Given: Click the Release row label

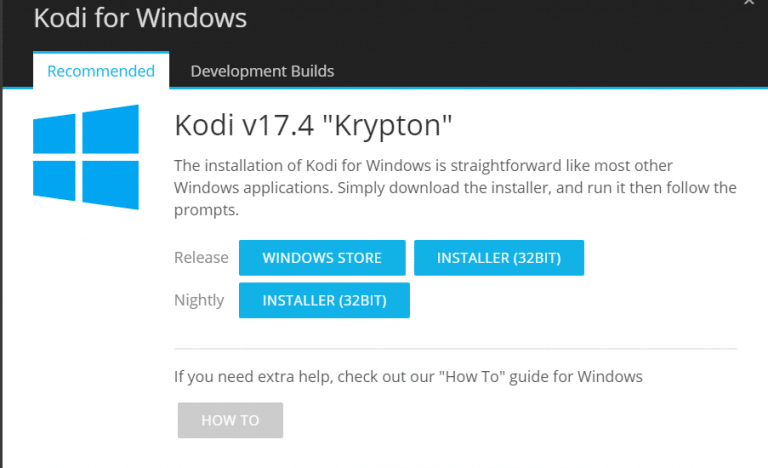Looking at the screenshot, I should click(201, 257).
